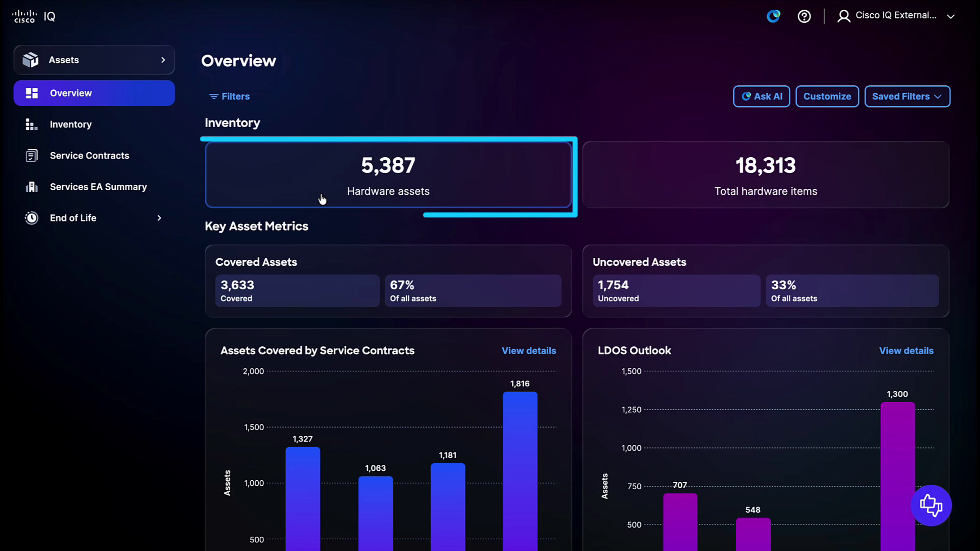Expand the Cisco IQ External account dropdown

950,16
